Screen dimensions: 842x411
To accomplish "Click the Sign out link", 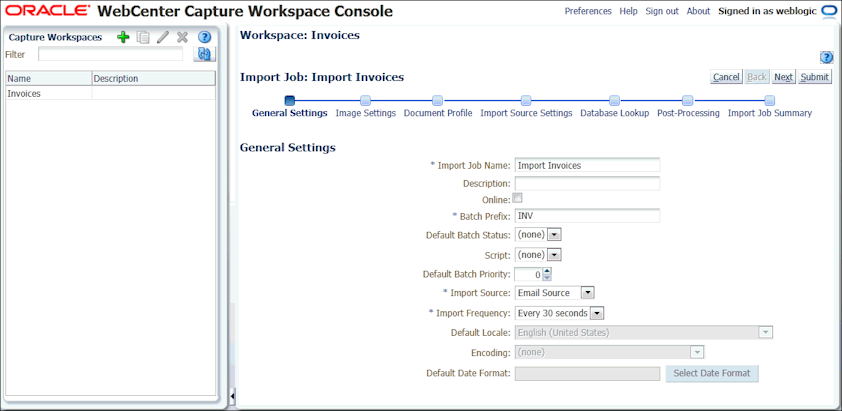I will [662, 11].
